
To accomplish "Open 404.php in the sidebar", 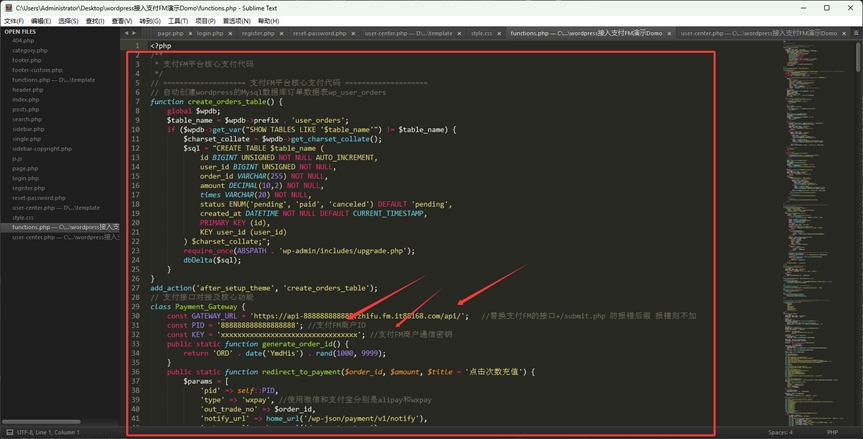I will [x=23, y=41].
